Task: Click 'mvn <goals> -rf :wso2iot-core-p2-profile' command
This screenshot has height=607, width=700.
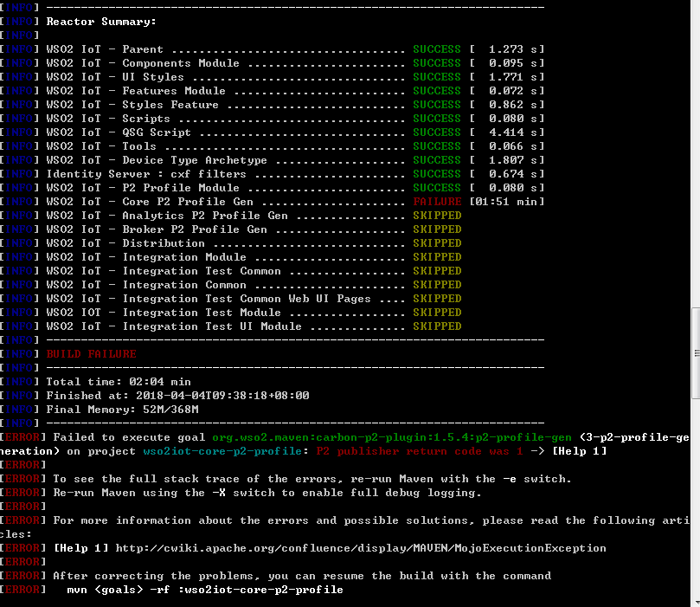Action: tap(205, 590)
